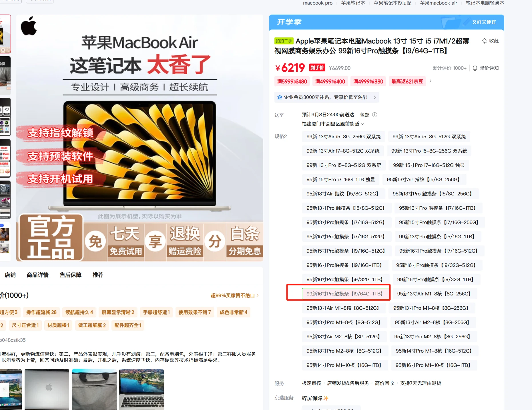Click the info icon beside 包邮
Screen dimensions: 532x410
point(374,115)
